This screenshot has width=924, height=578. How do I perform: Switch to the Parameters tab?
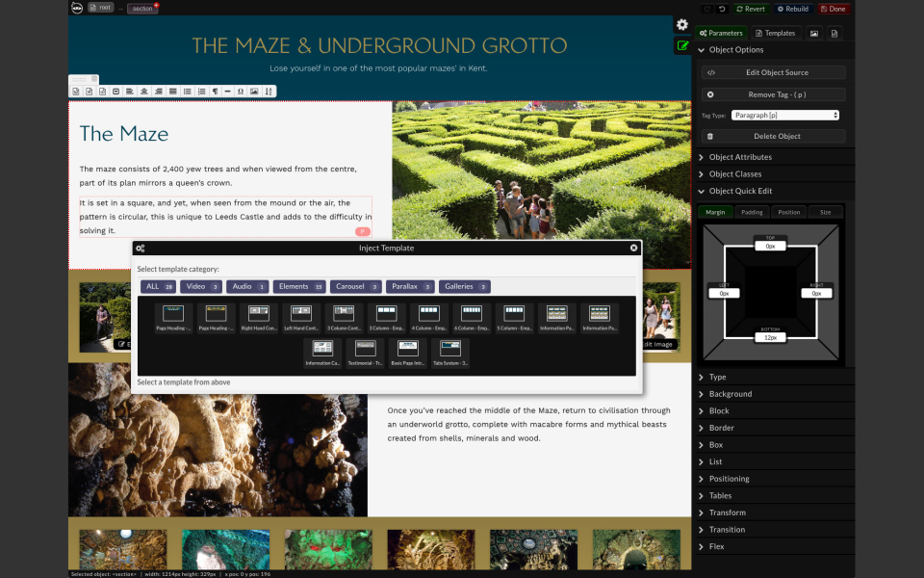(721, 34)
